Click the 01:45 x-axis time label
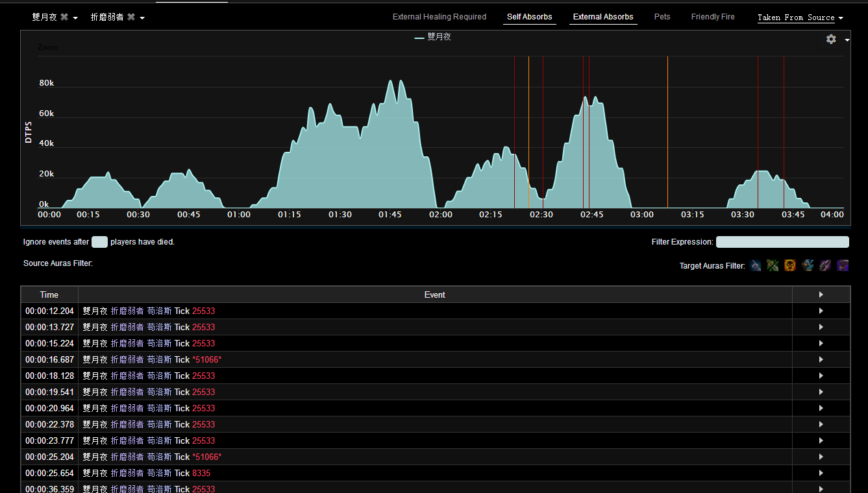Viewport: 868px width, 493px height. click(x=390, y=215)
